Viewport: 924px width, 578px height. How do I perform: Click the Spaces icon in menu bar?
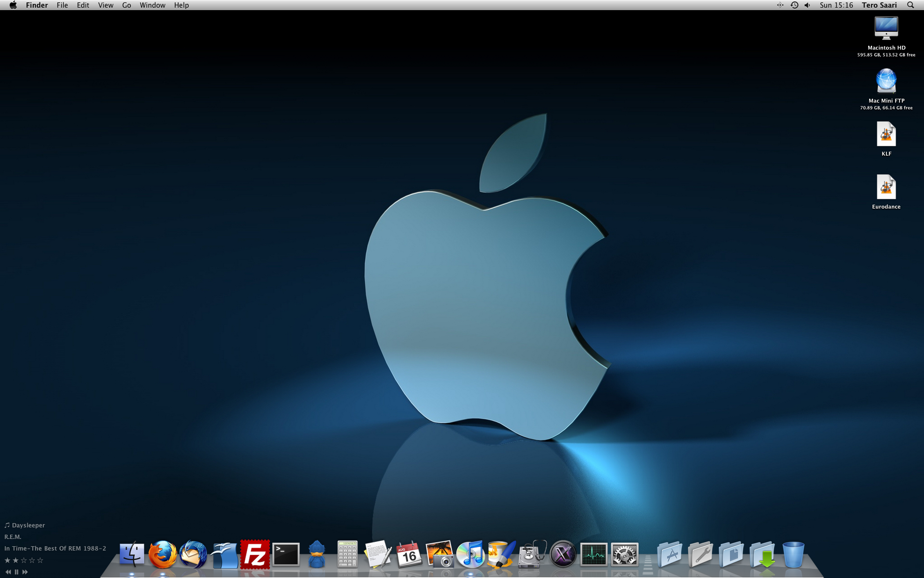tap(780, 5)
